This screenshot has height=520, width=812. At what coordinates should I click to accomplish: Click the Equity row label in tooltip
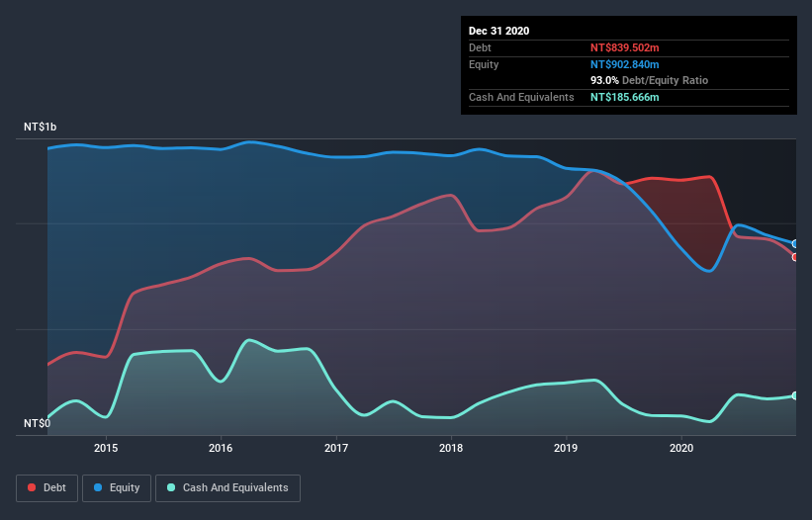point(484,64)
